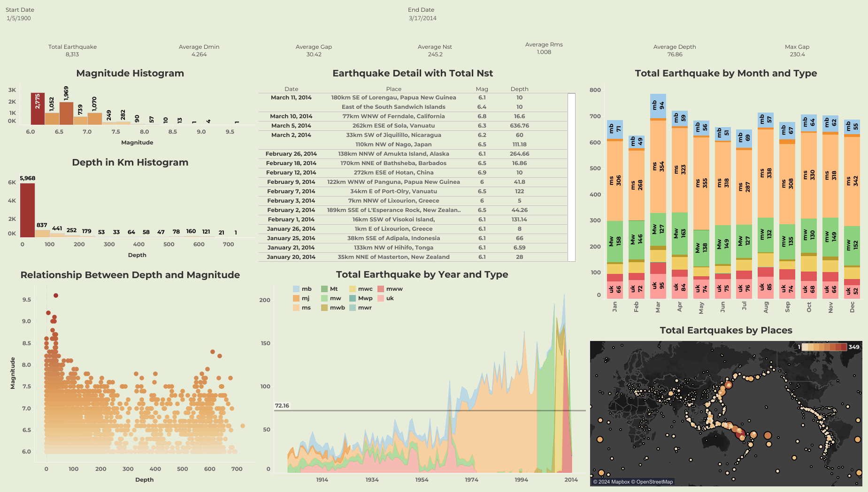Click the 5,968 depth histogram bar
Viewport: 868px width, 492px height.
[27, 210]
